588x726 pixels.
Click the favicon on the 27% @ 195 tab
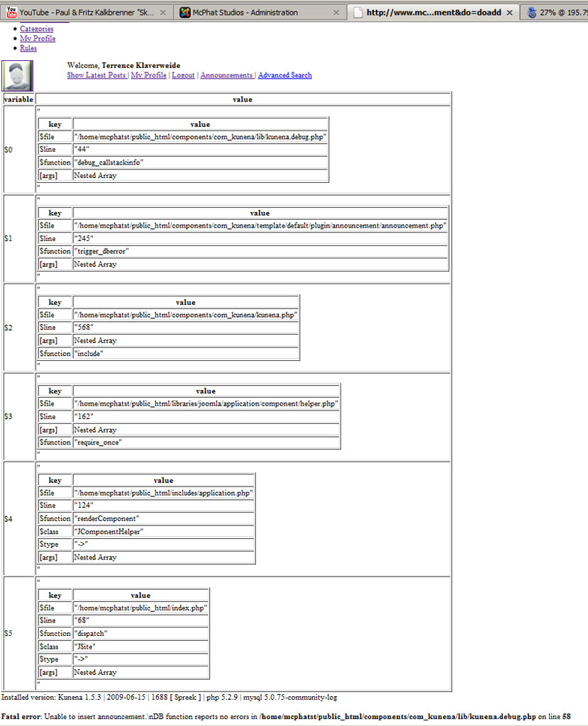[533, 12]
